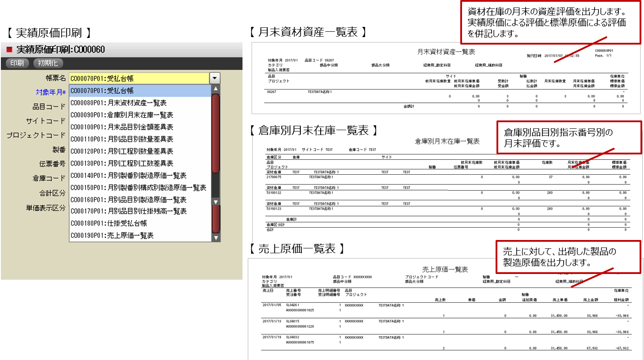Click the red square icon beside 実績原価印刷 title
The image size is (644, 360).
9,49
